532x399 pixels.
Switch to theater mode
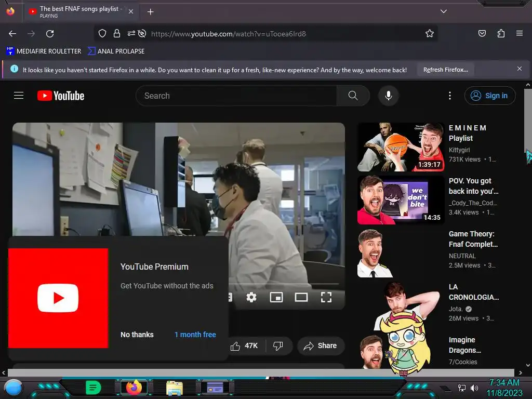click(301, 298)
